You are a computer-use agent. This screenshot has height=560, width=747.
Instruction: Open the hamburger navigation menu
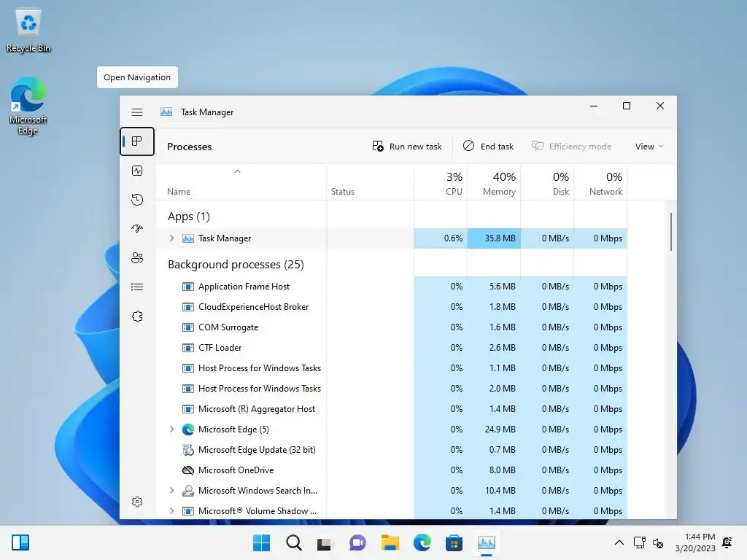(x=137, y=112)
